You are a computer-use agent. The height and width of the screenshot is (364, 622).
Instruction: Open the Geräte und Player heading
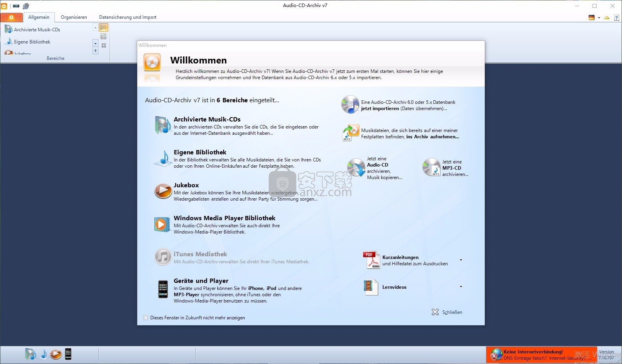pos(201,281)
